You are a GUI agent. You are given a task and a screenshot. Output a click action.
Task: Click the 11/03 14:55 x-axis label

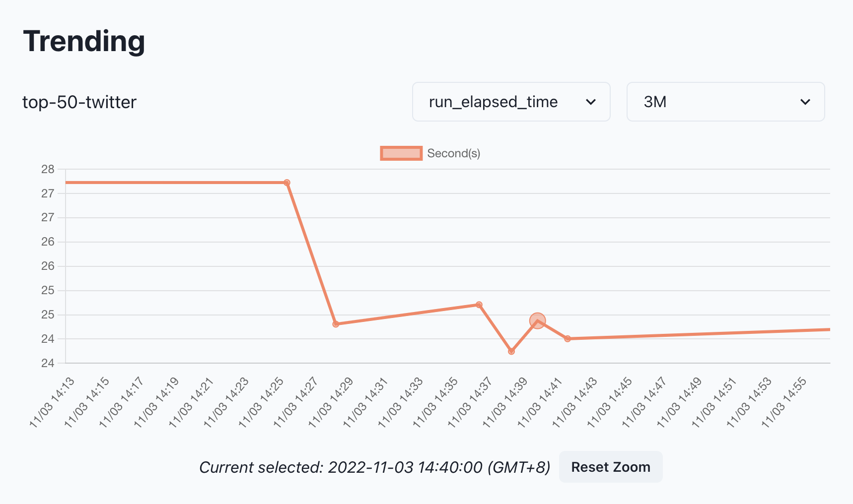pos(784,402)
